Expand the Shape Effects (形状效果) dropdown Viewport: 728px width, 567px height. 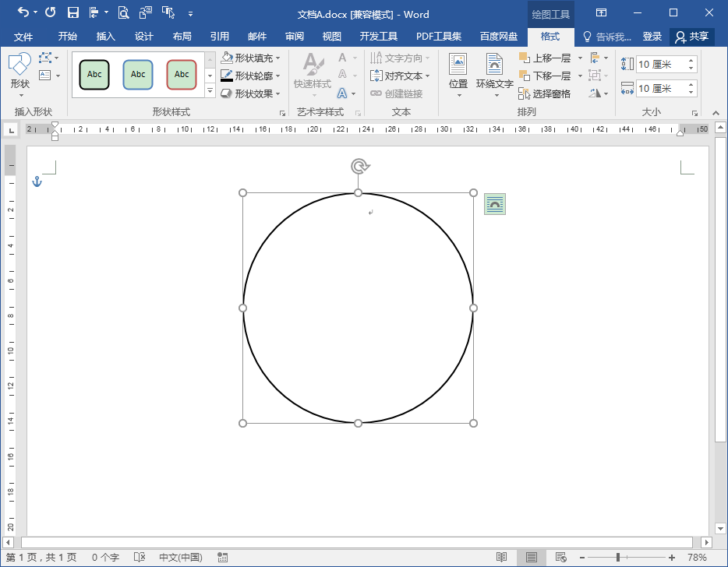tap(278, 93)
